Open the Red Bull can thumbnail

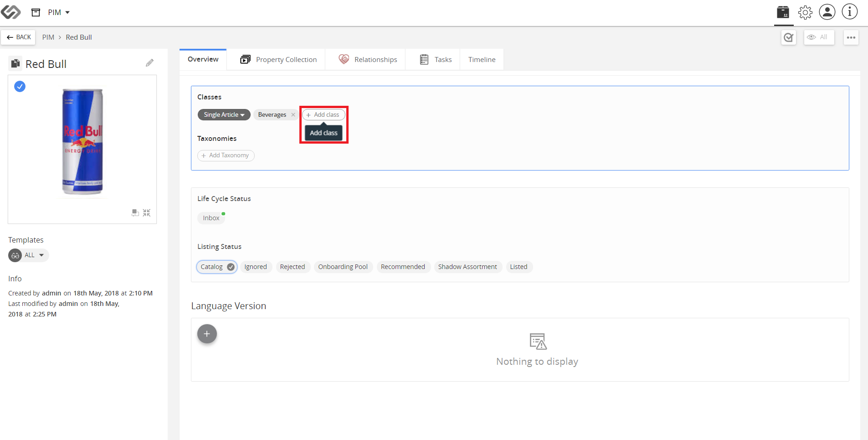tap(82, 142)
